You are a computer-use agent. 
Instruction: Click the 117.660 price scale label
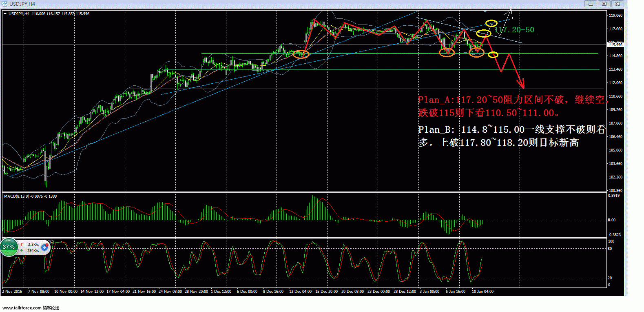click(x=615, y=29)
